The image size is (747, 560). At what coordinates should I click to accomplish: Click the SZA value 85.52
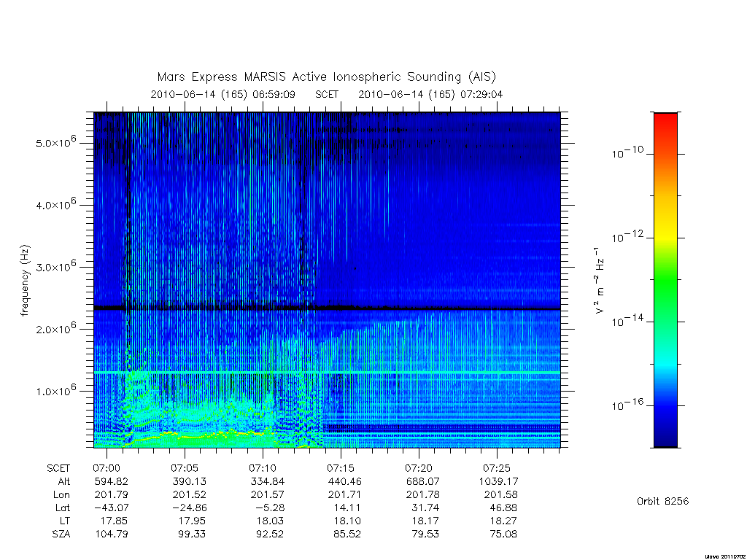[347, 534]
